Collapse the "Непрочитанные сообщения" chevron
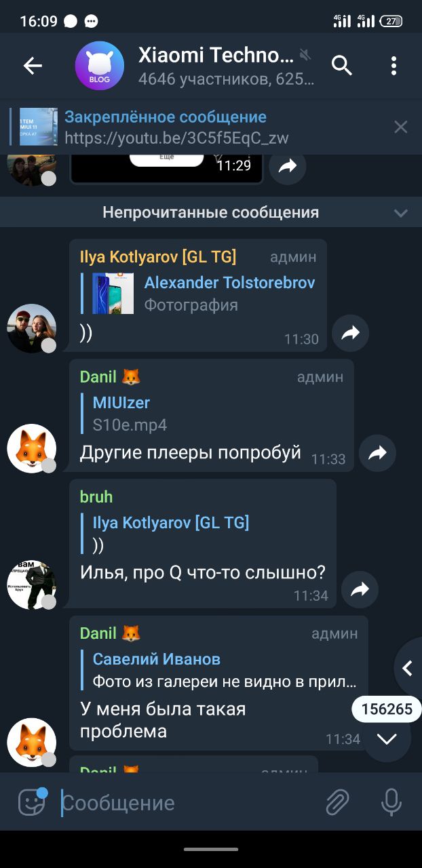The image size is (422, 868). pyautogui.click(x=401, y=213)
